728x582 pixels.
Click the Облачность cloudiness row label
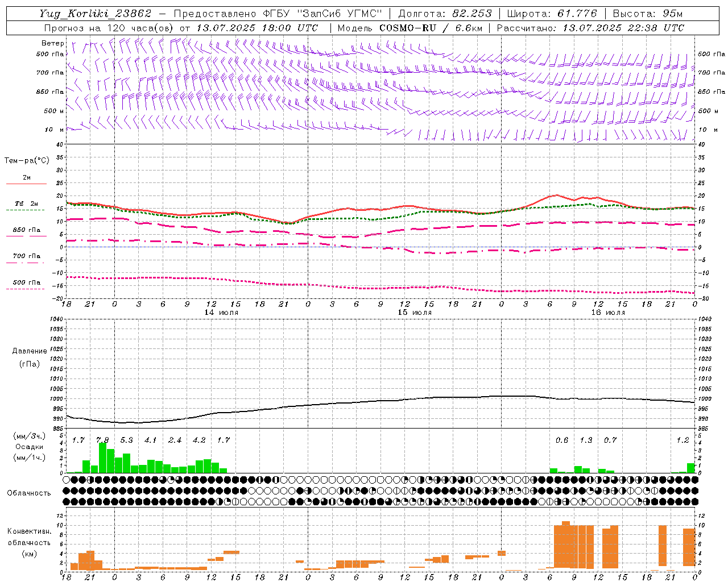(x=29, y=493)
